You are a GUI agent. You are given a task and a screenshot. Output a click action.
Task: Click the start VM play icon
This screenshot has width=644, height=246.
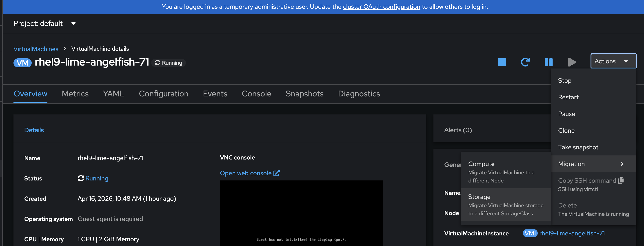(x=571, y=62)
